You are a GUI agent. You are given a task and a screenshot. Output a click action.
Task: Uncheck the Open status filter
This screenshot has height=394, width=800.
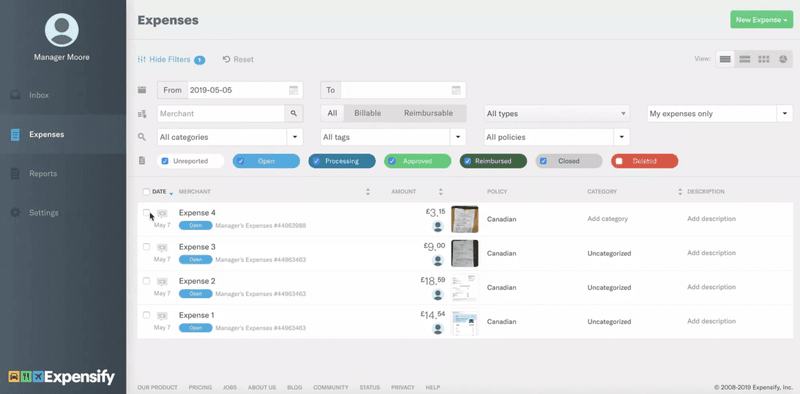241,161
